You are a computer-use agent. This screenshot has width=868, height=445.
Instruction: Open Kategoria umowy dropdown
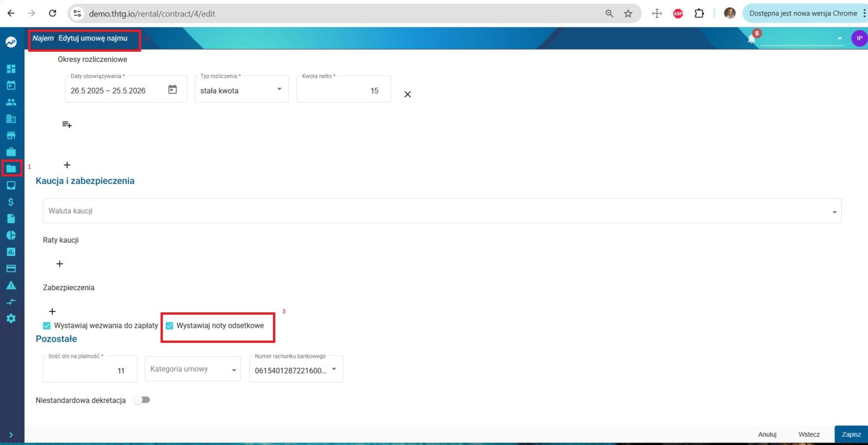click(x=193, y=369)
